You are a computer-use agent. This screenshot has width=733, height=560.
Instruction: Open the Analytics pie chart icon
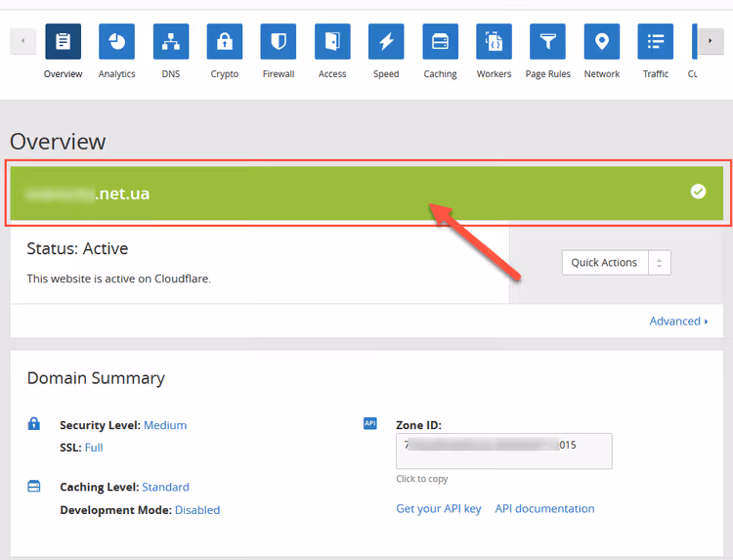tap(117, 42)
